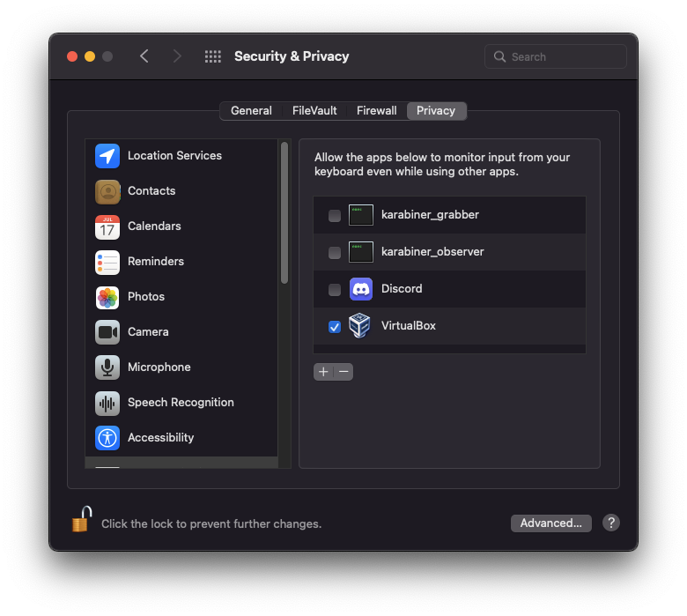Click the plus button to add an app
The height and width of the screenshot is (616, 687).
323,372
